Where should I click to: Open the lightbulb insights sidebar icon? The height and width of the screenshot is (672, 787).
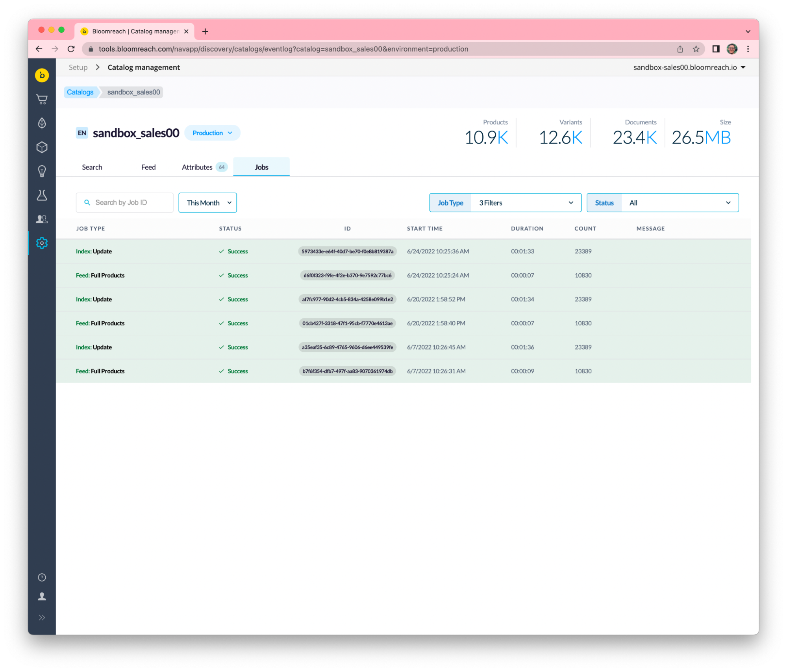tap(42, 171)
